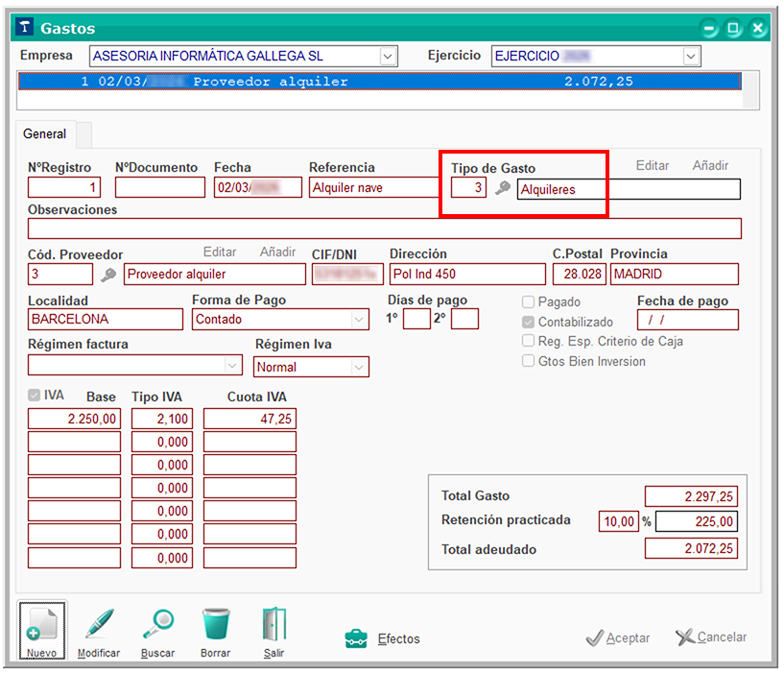Image resolution: width=784 pixels, height=673 pixels.
Task: Check the Gtos Bien Inversion option
Action: [529, 362]
